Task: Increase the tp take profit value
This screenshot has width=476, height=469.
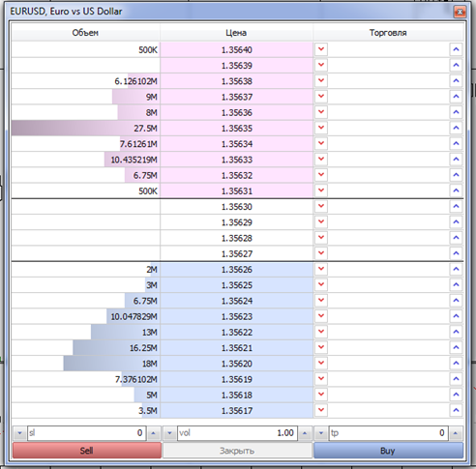Action: [x=456, y=433]
